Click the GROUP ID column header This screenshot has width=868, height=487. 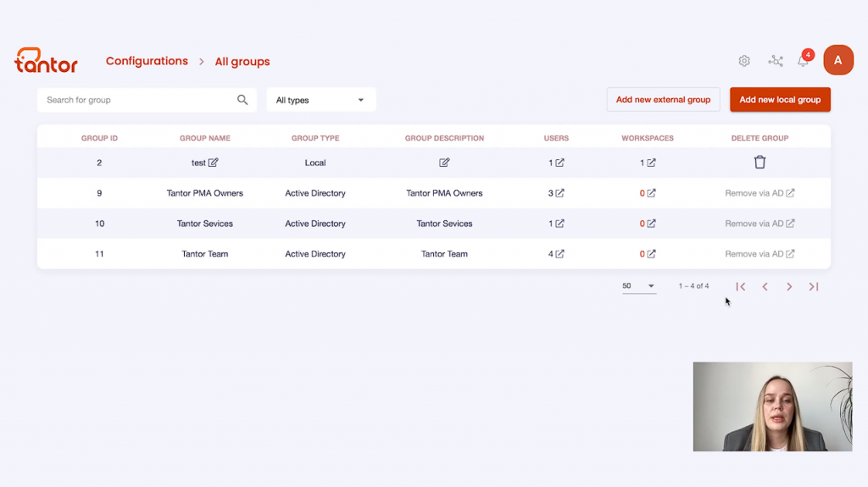click(100, 138)
